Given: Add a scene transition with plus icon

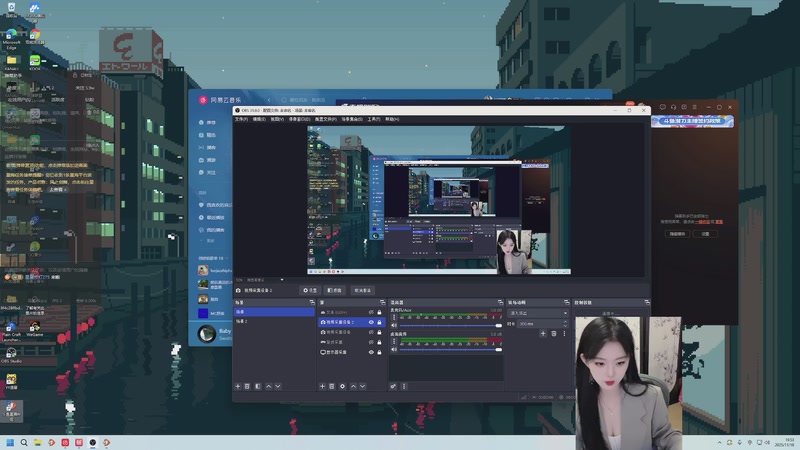Looking at the screenshot, I should (x=543, y=334).
